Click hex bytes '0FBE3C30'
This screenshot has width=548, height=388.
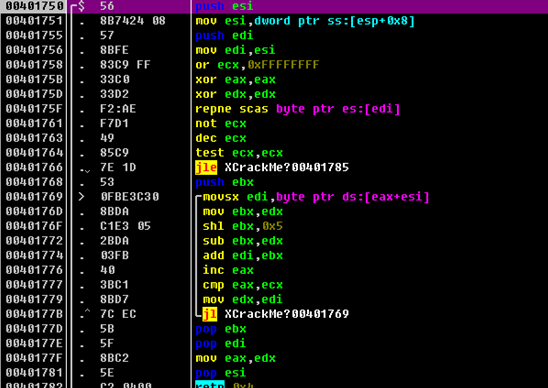point(130,197)
